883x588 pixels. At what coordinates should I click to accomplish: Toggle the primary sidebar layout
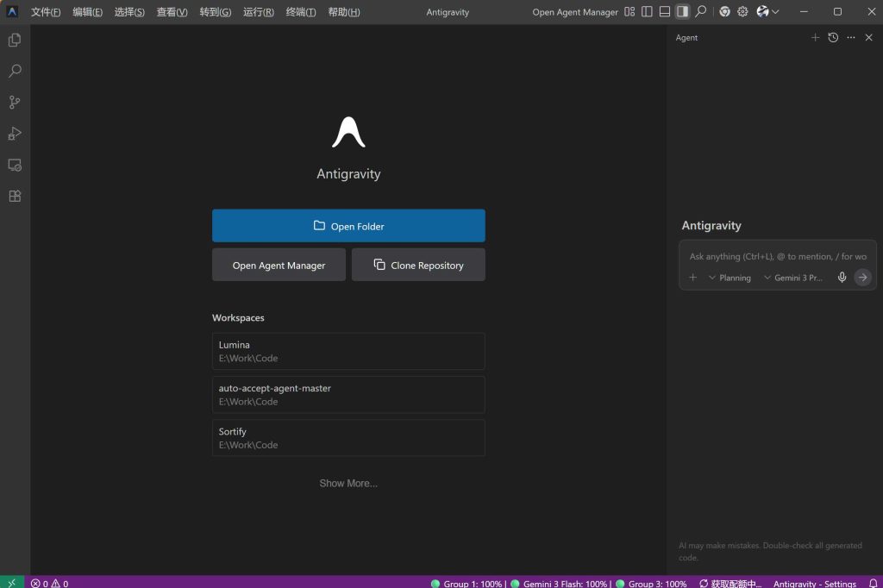click(645, 11)
